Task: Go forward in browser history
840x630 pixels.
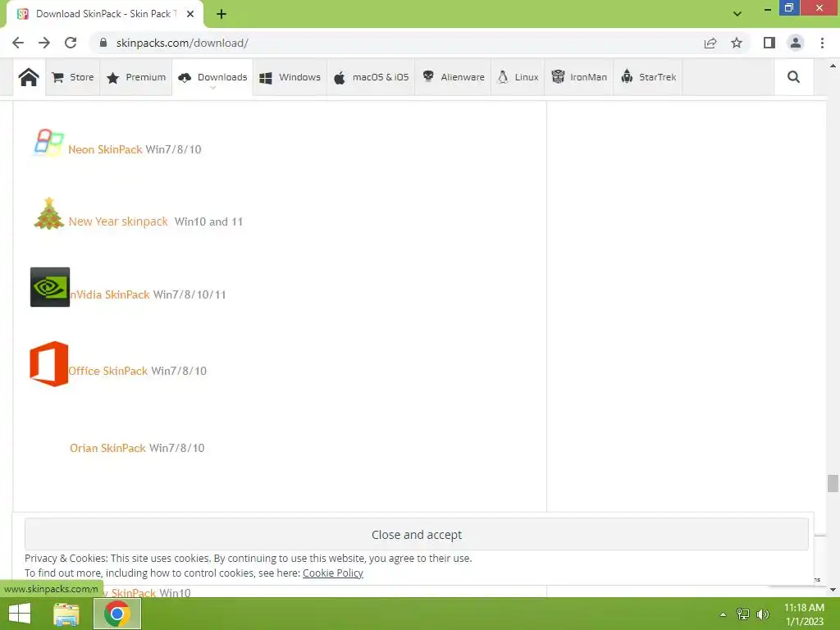Action: coord(44,43)
